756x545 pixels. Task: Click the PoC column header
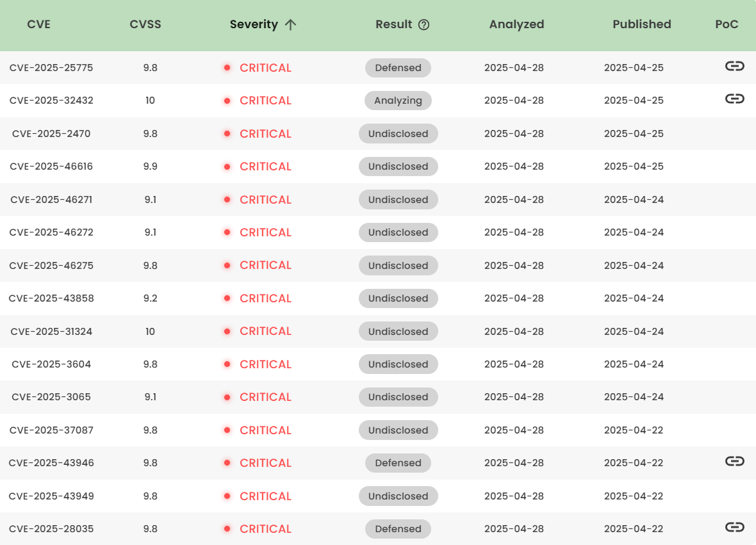pyautogui.click(x=727, y=24)
